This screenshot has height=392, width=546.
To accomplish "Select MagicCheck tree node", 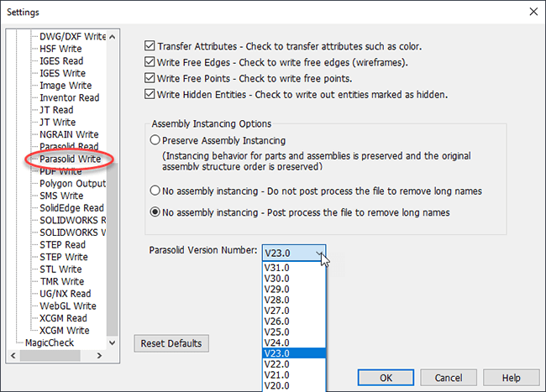I will 50,342.
